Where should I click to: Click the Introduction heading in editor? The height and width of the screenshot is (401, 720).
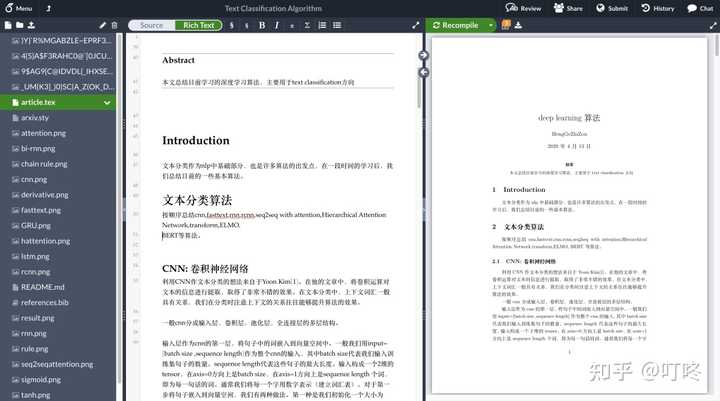point(196,140)
